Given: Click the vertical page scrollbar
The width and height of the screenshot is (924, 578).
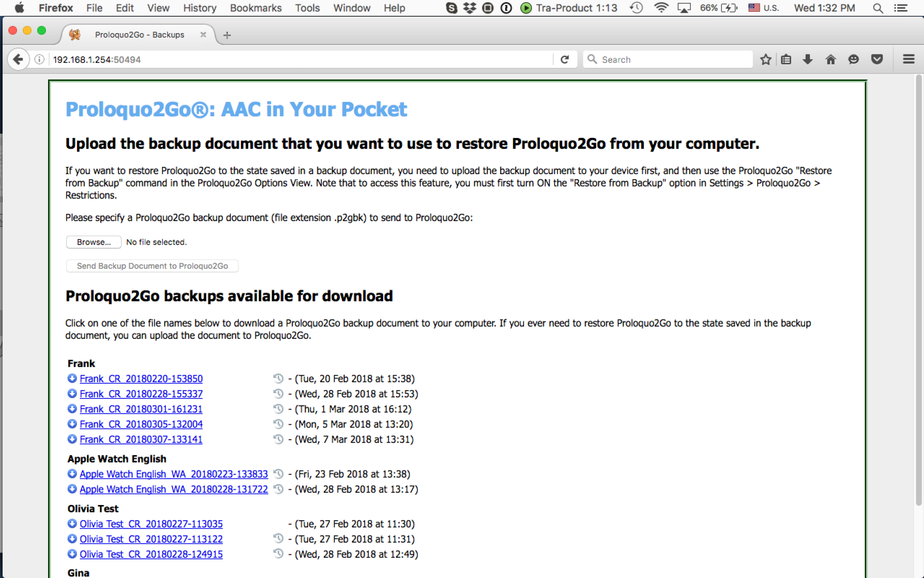Looking at the screenshot, I should click(x=919, y=291).
